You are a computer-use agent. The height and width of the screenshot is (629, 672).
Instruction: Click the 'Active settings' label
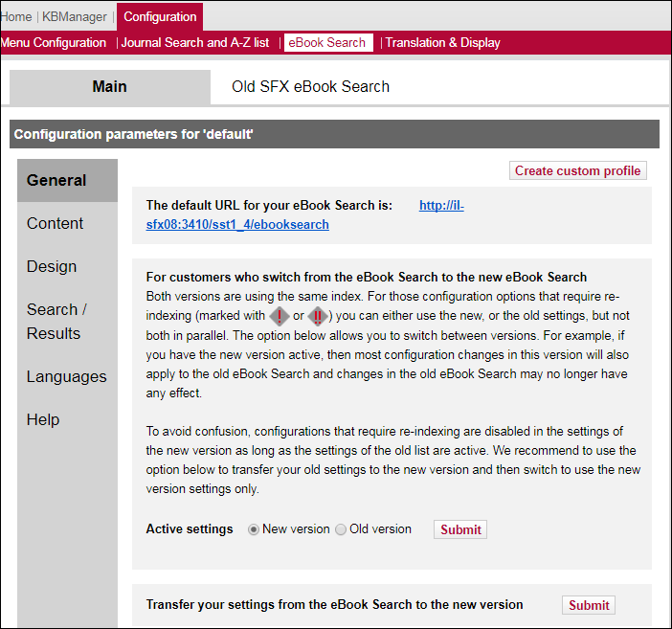click(x=190, y=529)
